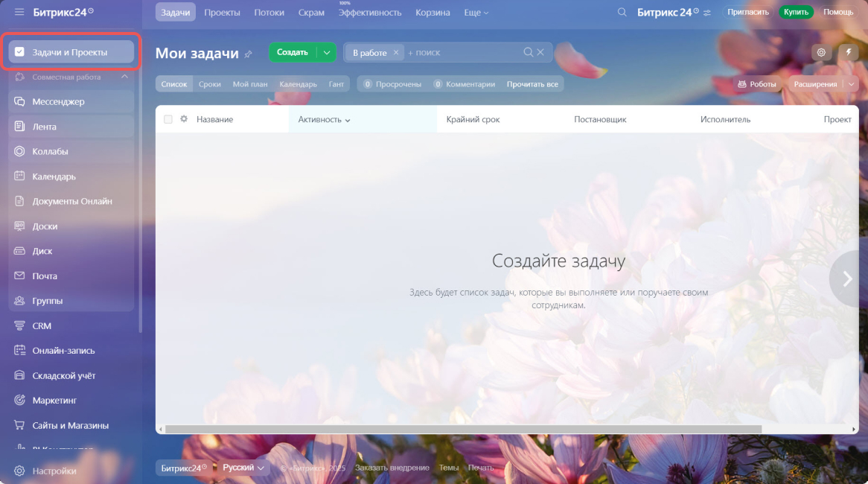Click the top bar search magnifier icon
868x484 pixels.
click(x=622, y=12)
